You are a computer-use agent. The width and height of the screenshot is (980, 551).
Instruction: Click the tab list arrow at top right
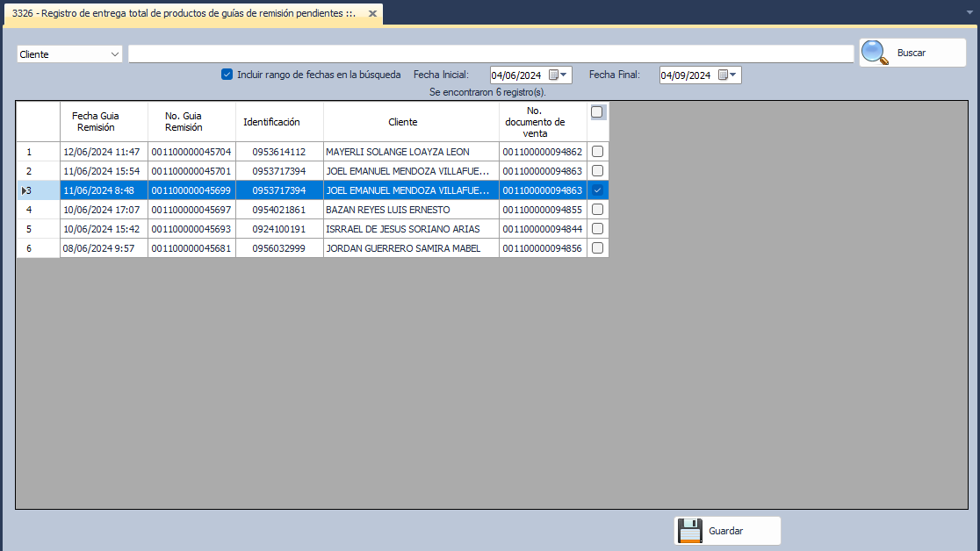[969, 13]
